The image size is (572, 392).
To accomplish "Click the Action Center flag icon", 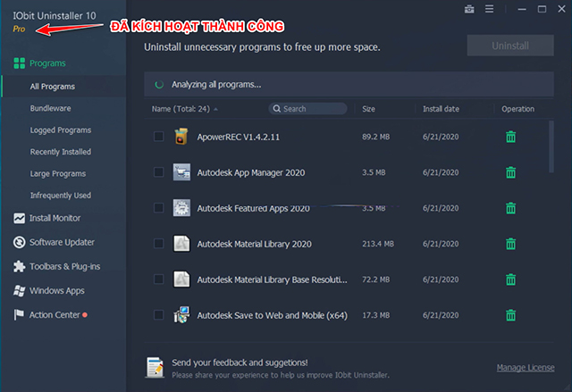I will [19, 315].
